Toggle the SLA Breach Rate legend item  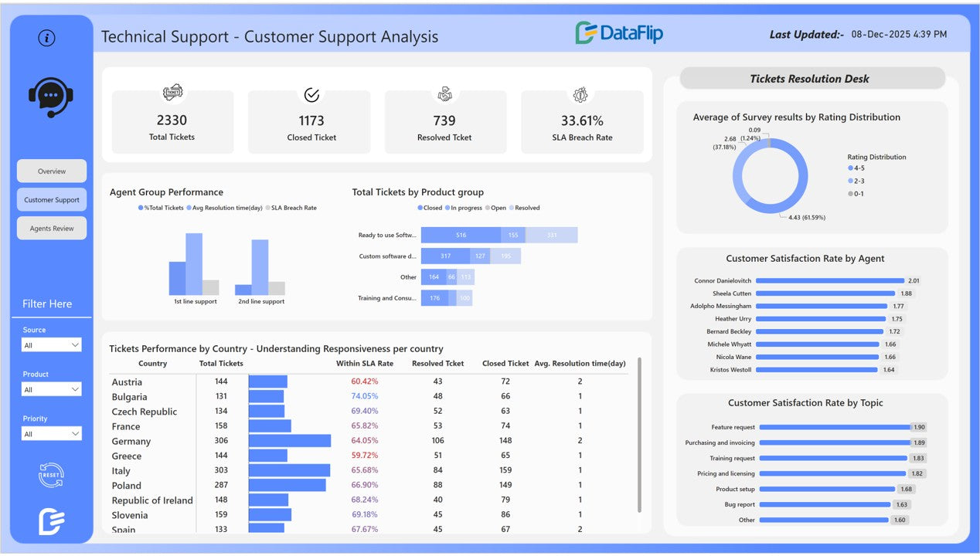[x=292, y=208]
